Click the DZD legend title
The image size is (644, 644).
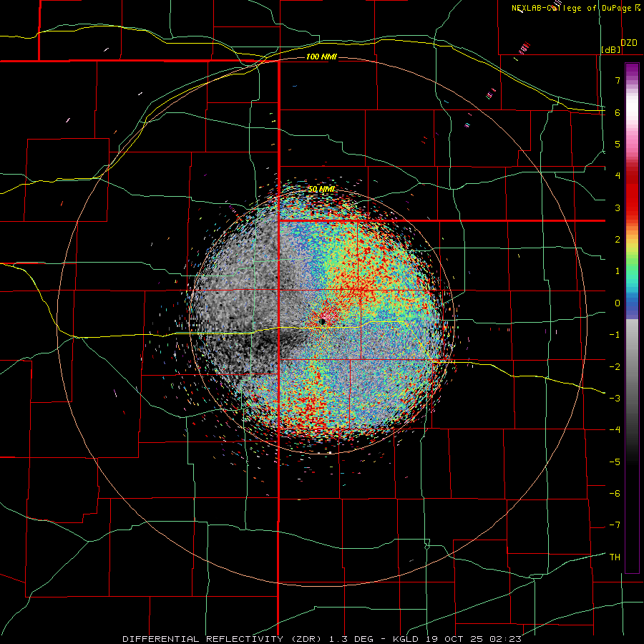tap(629, 43)
